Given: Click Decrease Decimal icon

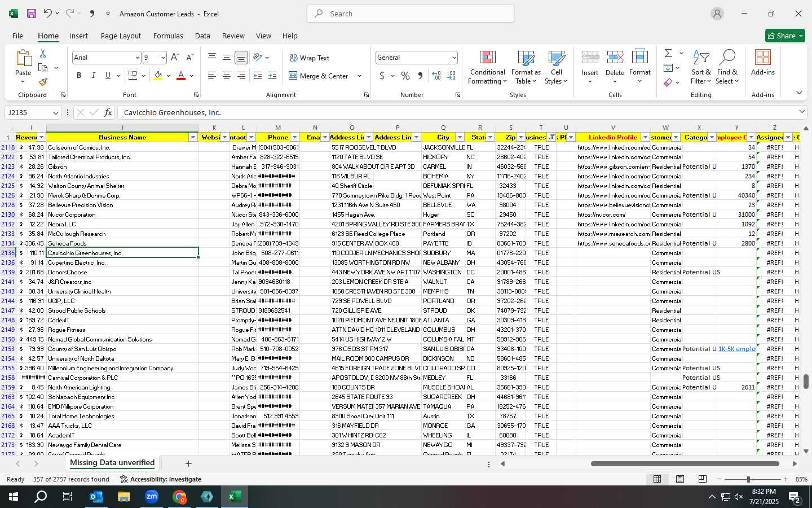Looking at the screenshot, I should 451,76.
